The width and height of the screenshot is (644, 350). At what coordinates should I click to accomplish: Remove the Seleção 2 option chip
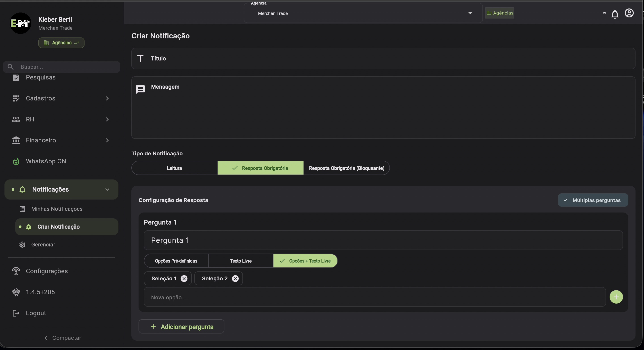[x=235, y=278]
